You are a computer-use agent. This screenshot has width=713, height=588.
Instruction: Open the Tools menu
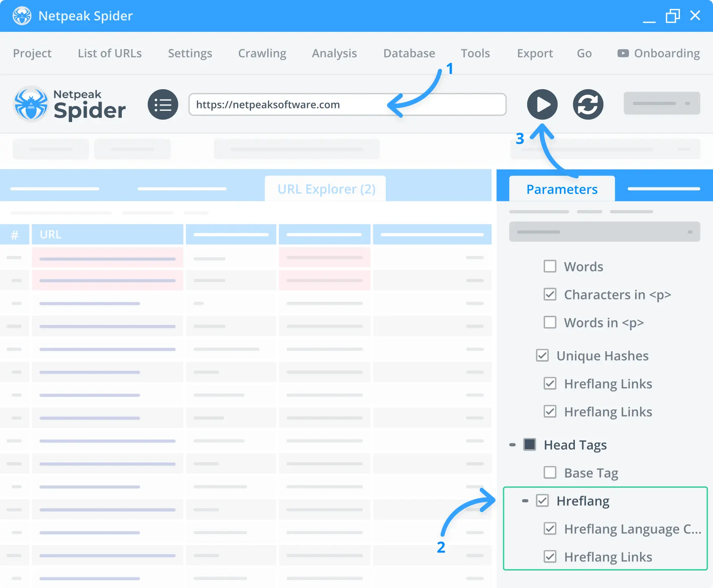[475, 53]
